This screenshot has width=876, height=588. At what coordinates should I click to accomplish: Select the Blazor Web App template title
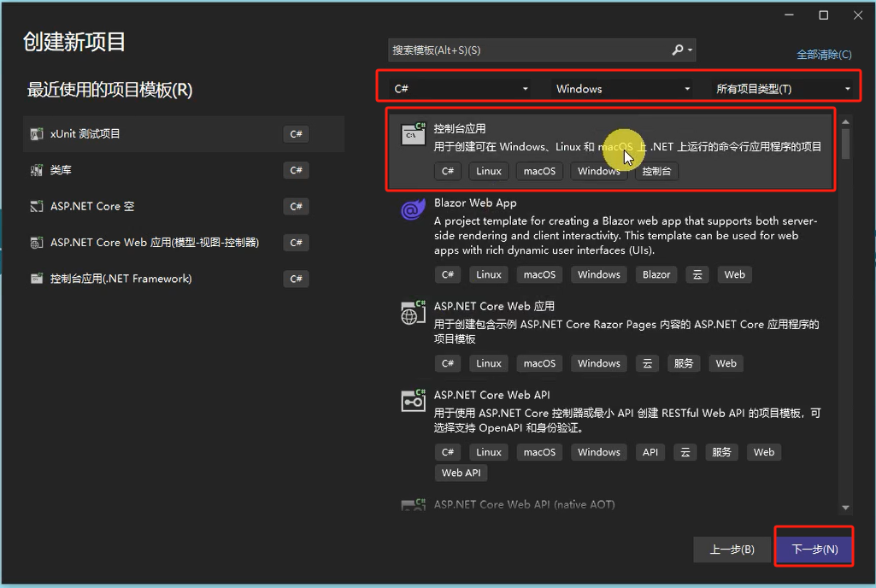tap(475, 203)
